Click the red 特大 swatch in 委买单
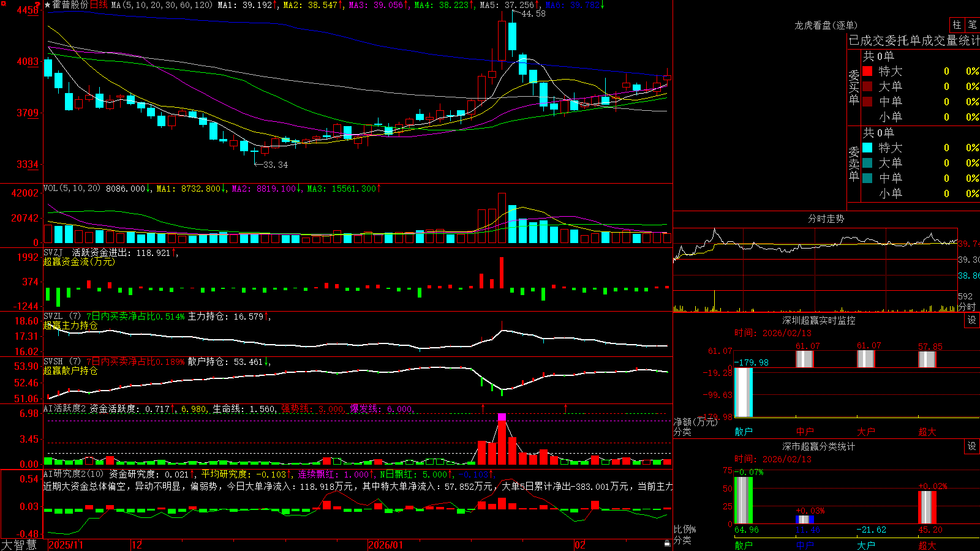The width and height of the screenshot is (980, 551). [x=867, y=71]
